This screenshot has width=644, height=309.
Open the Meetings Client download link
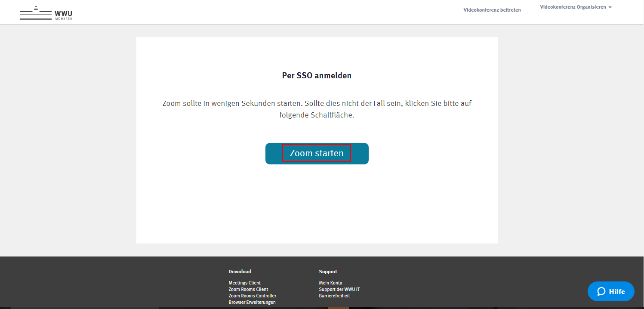tap(244, 283)
